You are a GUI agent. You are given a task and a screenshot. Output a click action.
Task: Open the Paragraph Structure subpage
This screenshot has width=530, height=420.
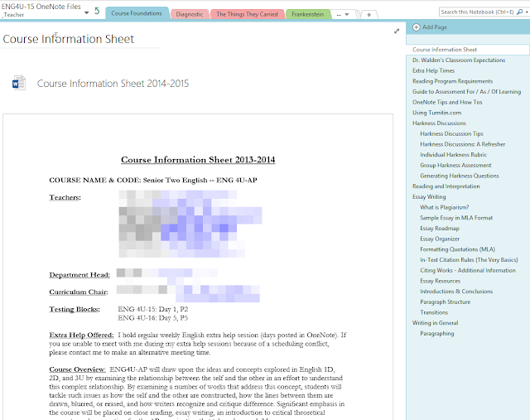(446, 301)
